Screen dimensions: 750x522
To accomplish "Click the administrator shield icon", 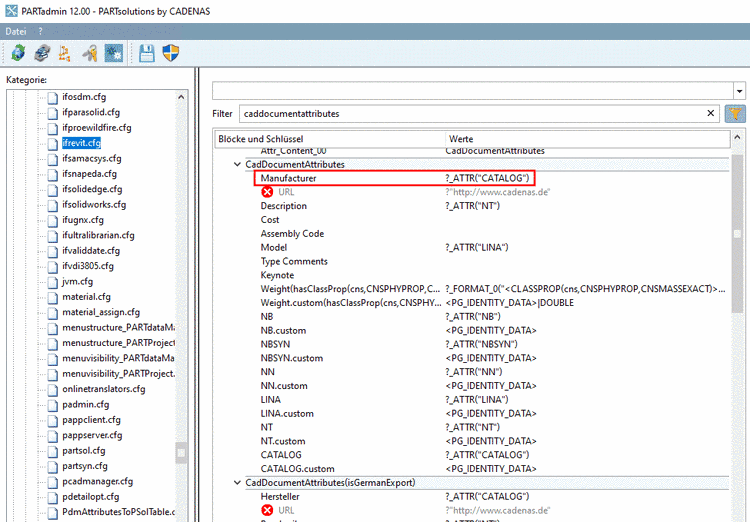I will (171, 53).
